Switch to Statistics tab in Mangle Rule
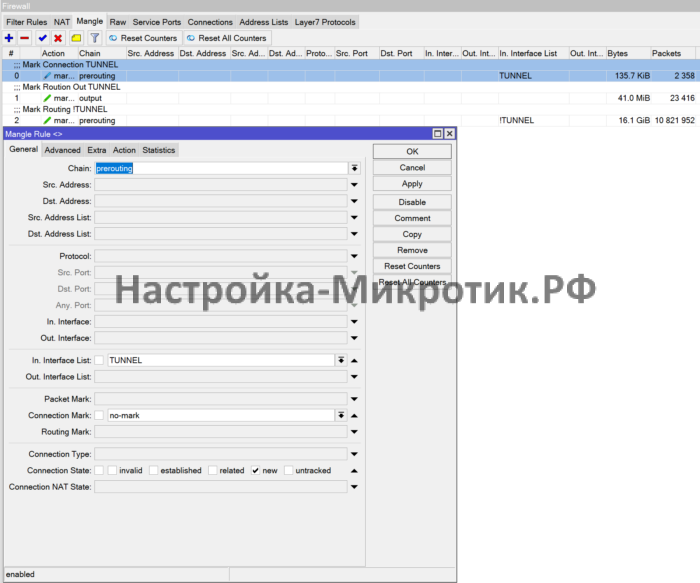700x583 pixels. coord(158,150)
